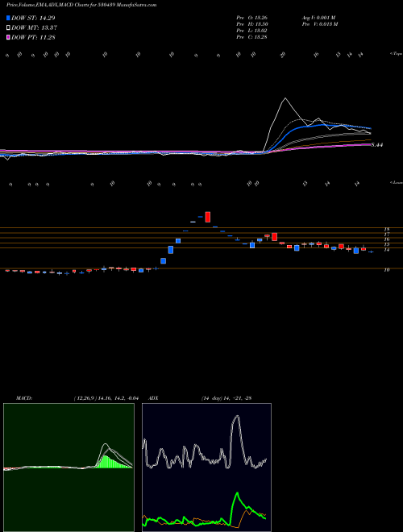This screenshot has height=532, width=403.
Task: Click the price axis label 16
Action: pos(387,239)
